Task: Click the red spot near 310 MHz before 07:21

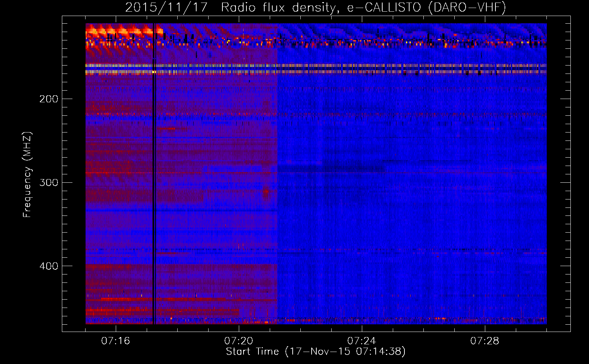Action: coord(266,191)
